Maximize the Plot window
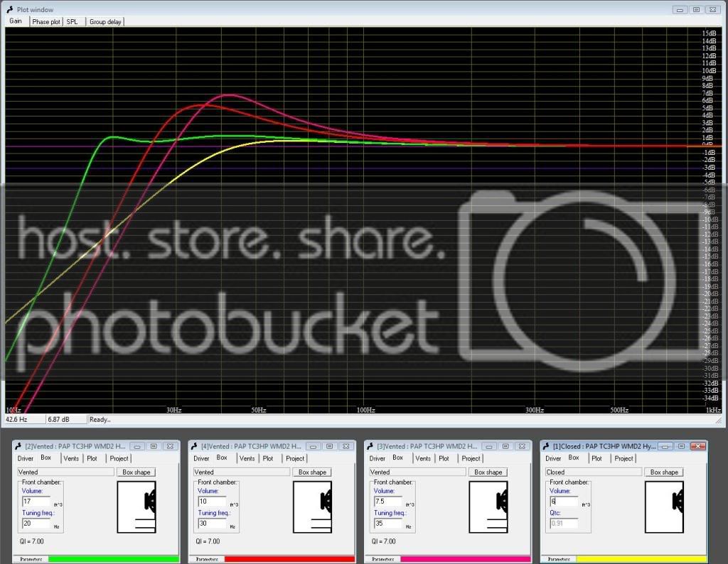The height and width of the screenshot is (564, 728). 696,10
